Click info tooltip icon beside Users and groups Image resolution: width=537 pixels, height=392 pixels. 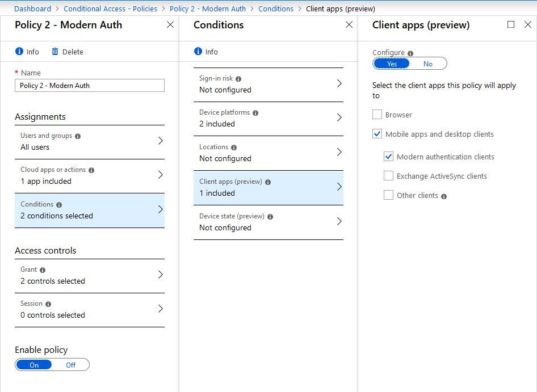pyautogui.click(x=78, y=136)
